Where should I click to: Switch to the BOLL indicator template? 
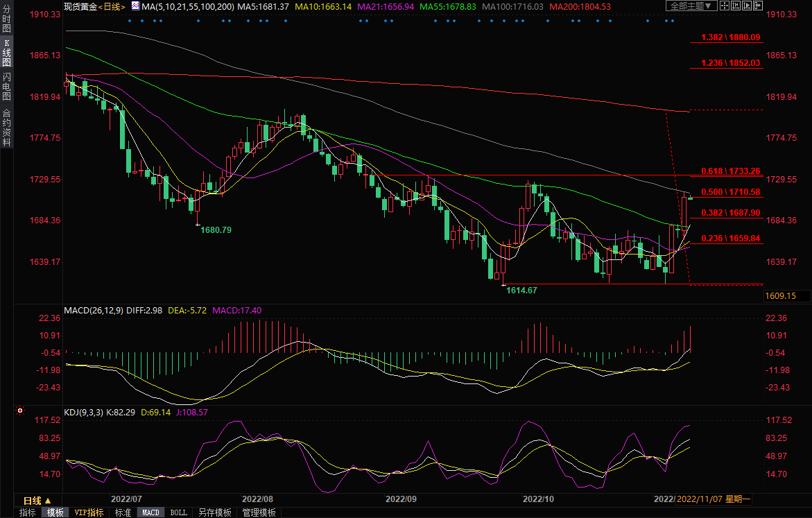pos(178,512)
